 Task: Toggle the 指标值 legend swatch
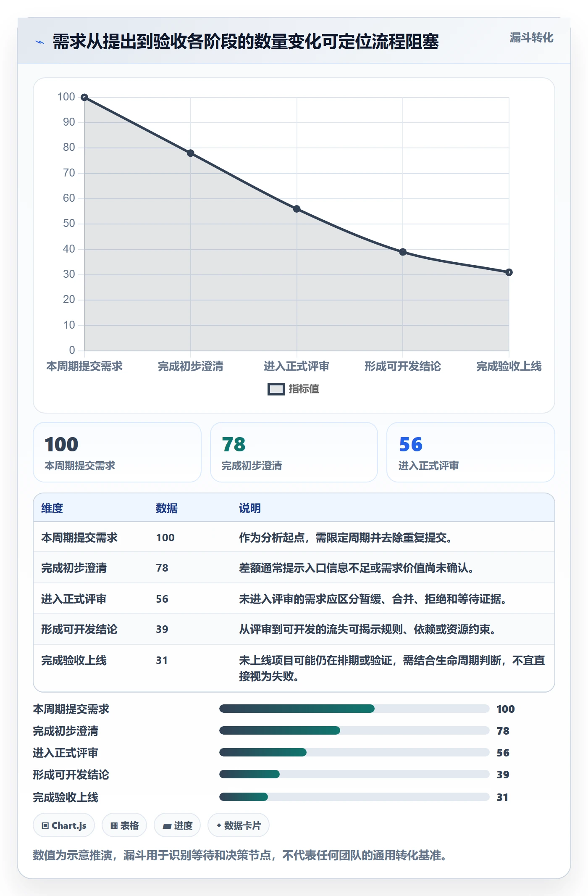click(x=276, y=389)
